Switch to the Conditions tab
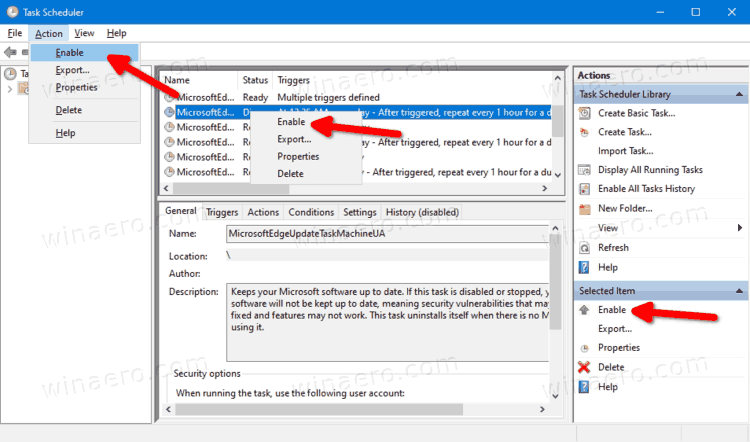This screenshot has width=750, height=442. tap(311, 212)
